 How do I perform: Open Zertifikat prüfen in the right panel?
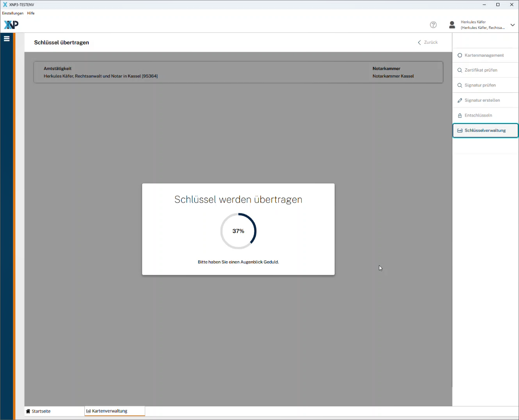(485, 70)
